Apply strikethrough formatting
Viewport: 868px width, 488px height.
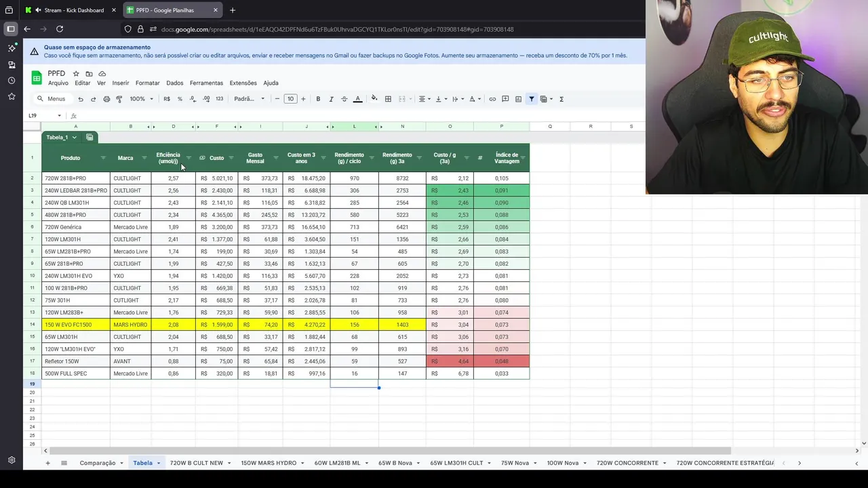pos(344,99)
